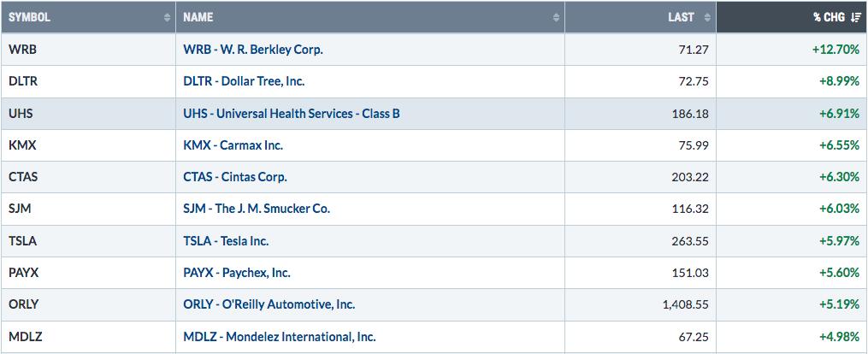This screenshot has width=868, height=354.
Task: Open UHS - Universal Health Services link
Action: click(292, 114)
